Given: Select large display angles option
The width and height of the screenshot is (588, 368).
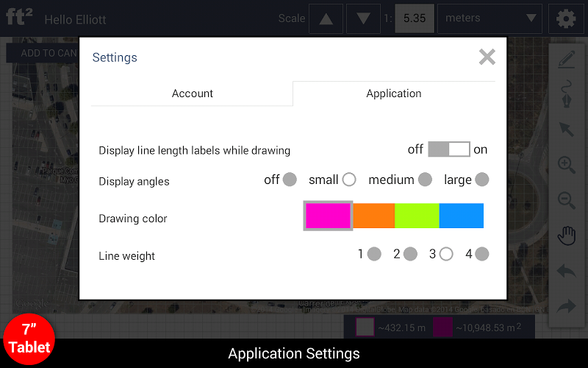Looking at the screenshot, I should (482, 180).
